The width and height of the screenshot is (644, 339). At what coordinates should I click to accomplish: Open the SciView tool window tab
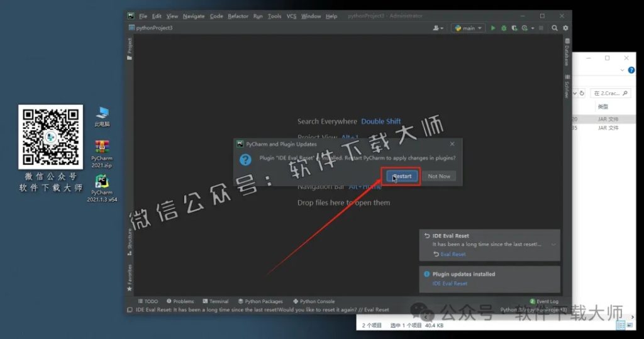pos(567,86)
